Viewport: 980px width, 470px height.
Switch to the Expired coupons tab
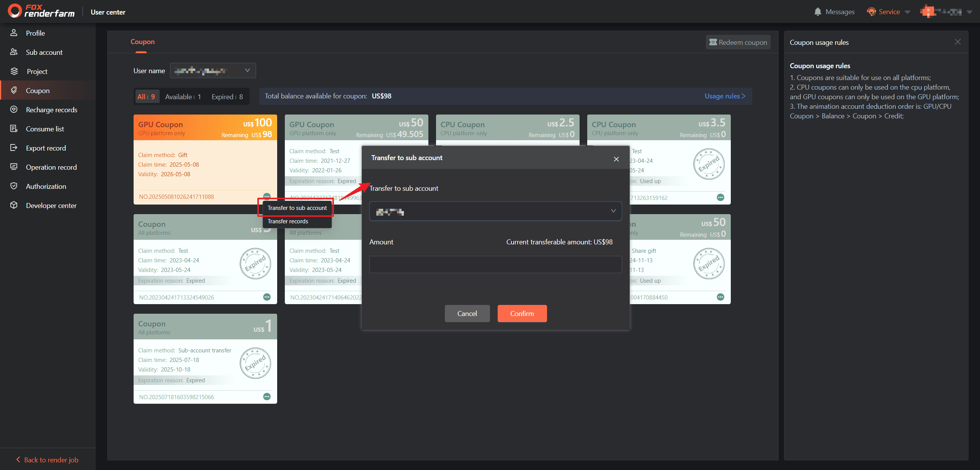[x=227, y=97]
